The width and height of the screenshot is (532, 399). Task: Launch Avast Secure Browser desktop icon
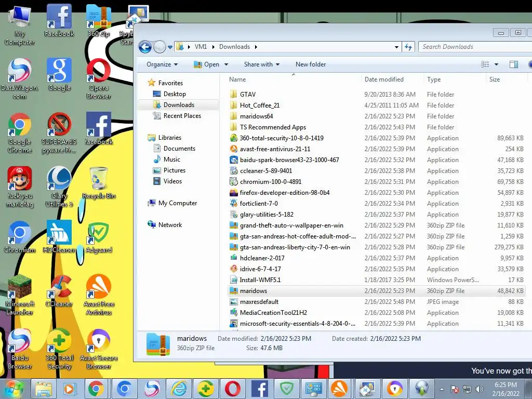[x=98, y=349]
